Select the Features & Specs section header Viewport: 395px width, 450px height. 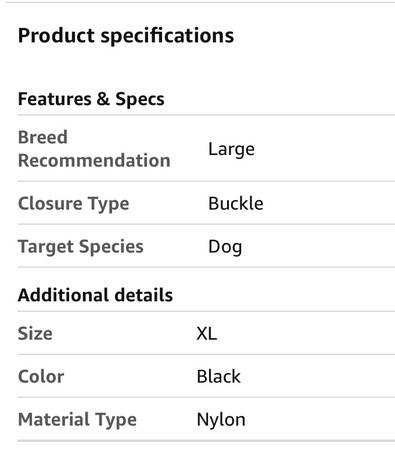(x=91, y=99)
